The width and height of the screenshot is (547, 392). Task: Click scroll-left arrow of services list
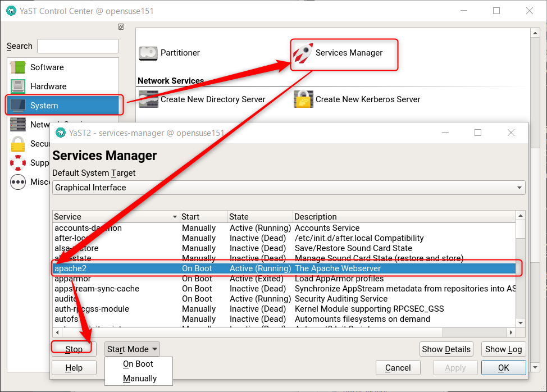click(57, 332)
